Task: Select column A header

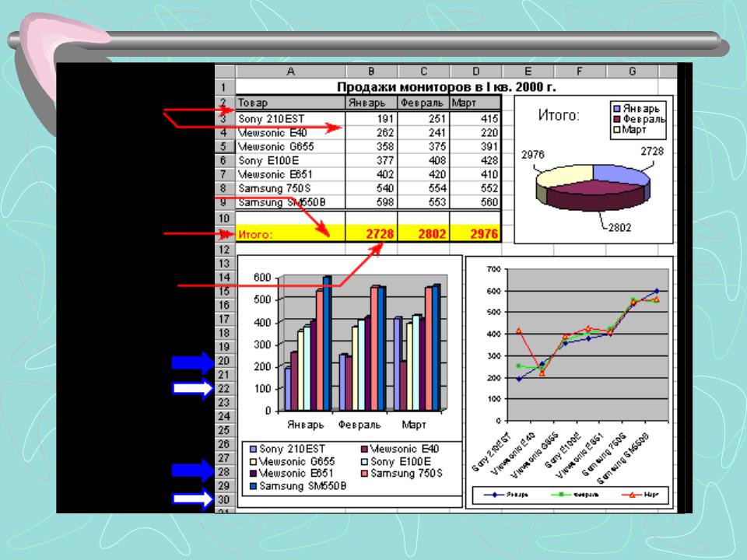Action: [x=290, y=72]
